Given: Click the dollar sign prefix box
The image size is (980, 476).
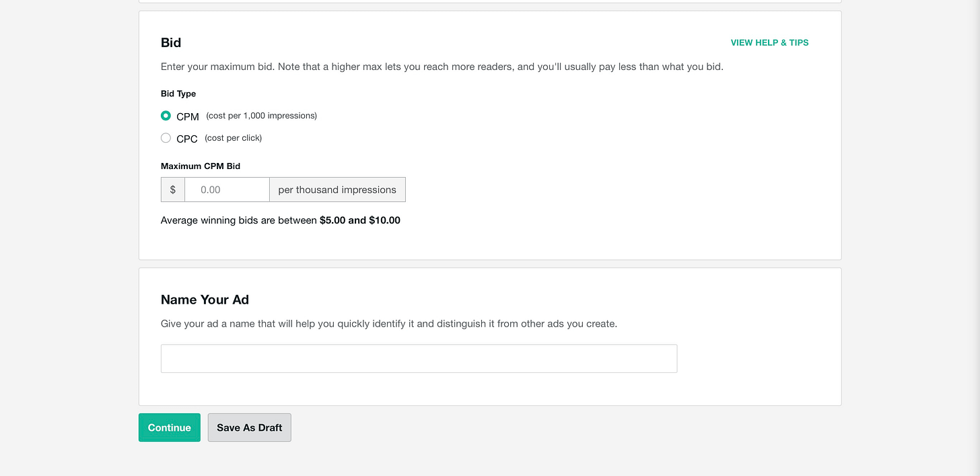Looking at the screenshot, I should click(173, 190).
